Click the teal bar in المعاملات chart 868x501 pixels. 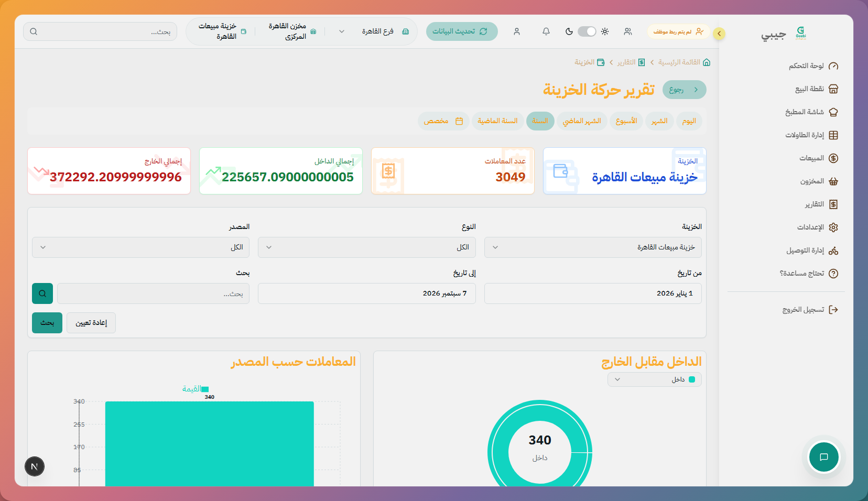pyautogui.click(x=210, y=444)
